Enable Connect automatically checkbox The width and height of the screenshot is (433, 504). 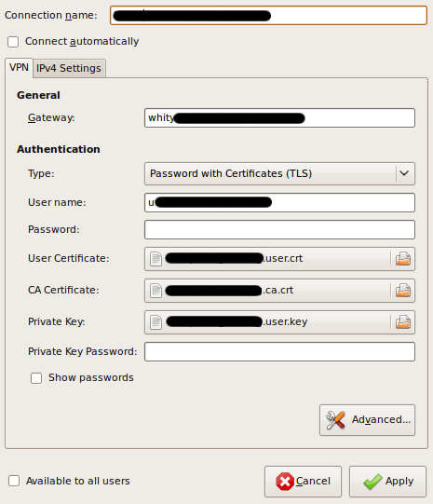point(13,42)
